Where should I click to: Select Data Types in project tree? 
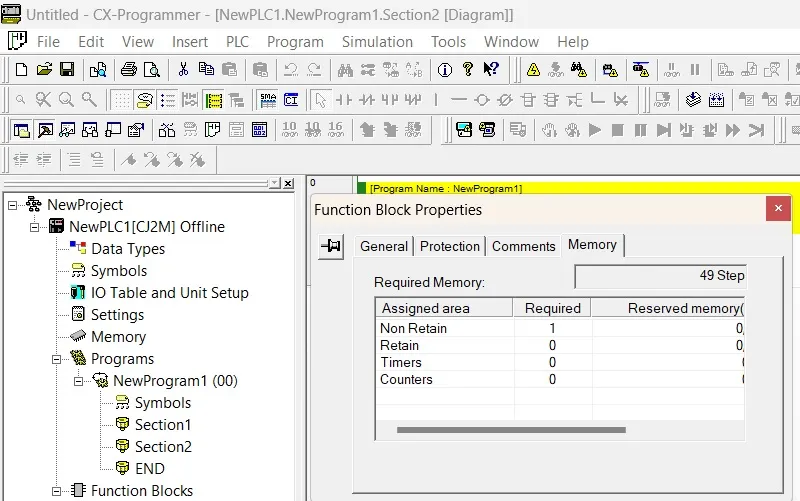coord(128,249)
